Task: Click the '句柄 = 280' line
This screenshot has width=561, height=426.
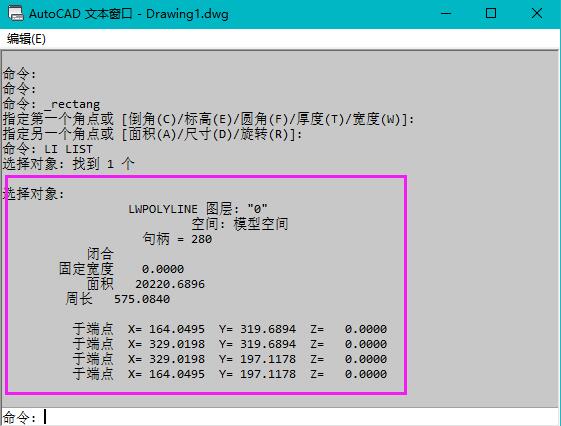Action: [177, 239]
